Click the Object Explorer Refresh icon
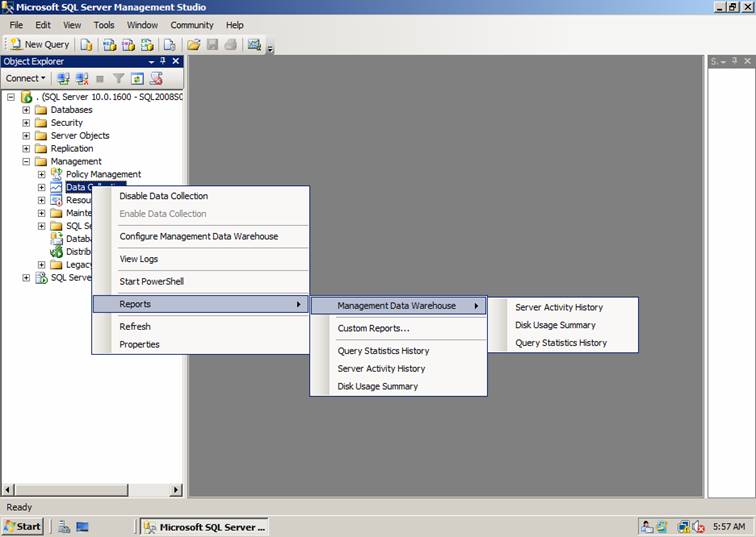Screen dimensions: 756x537 click(137, 79)
